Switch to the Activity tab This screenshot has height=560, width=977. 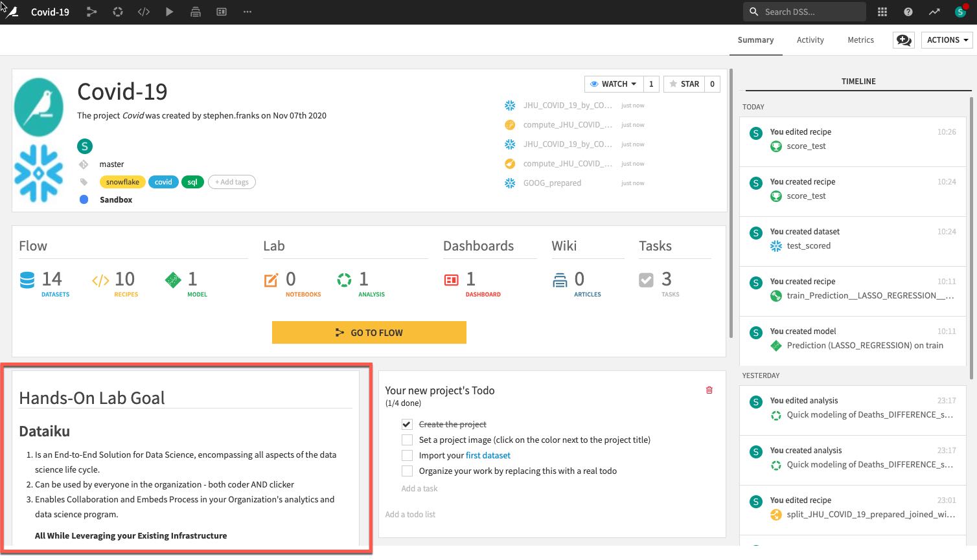[810, 40]
